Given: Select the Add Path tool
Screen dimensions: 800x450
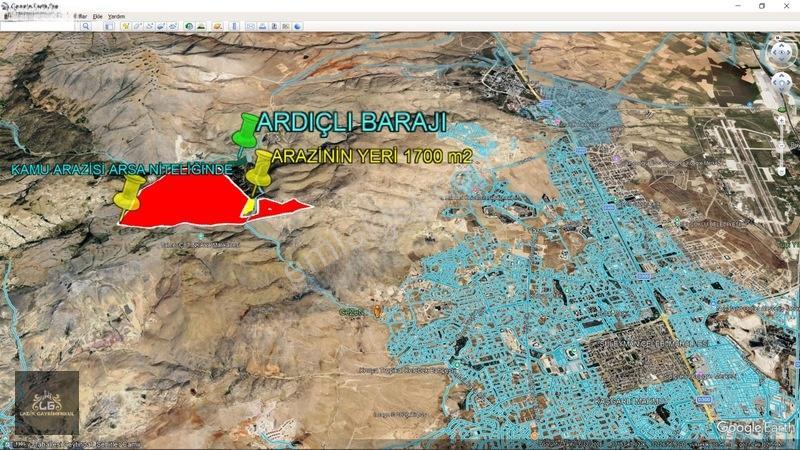Looking at the screenshot, I should (x=149, y=26).
